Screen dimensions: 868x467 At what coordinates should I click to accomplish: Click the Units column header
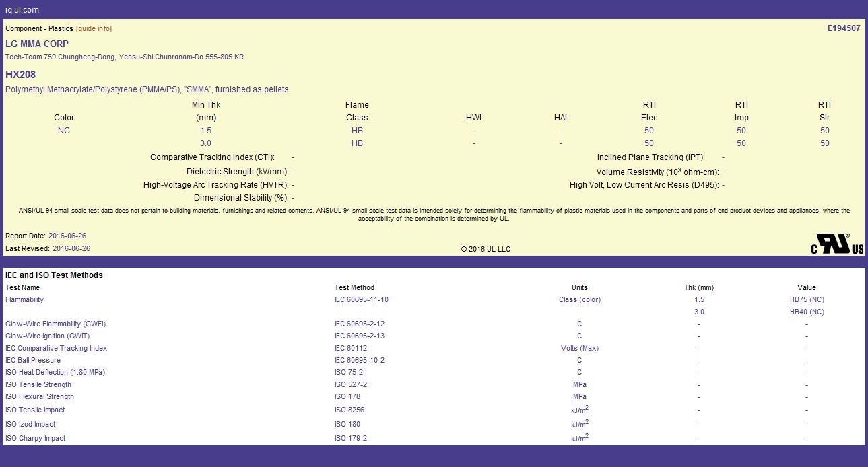coord(580,287)
